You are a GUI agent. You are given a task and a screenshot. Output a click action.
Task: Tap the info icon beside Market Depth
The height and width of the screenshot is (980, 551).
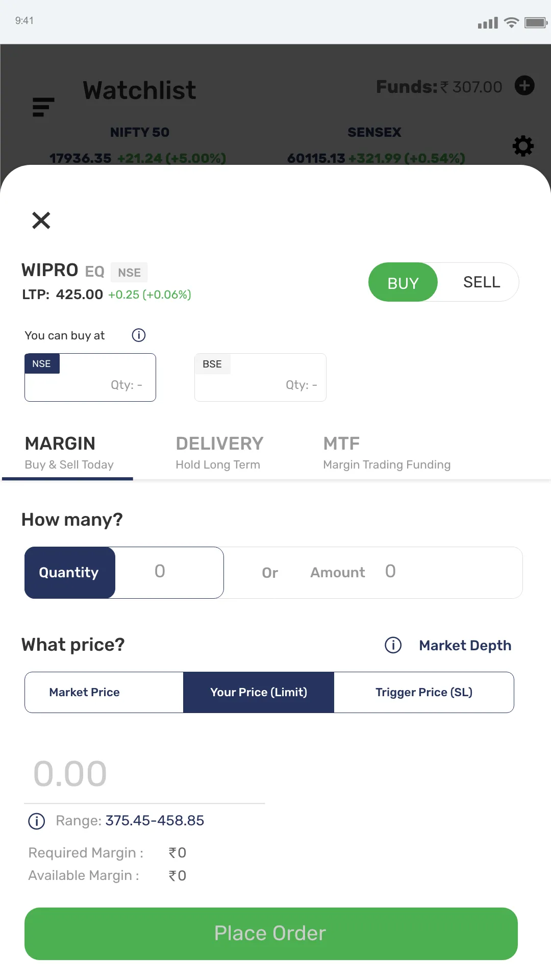392,645
